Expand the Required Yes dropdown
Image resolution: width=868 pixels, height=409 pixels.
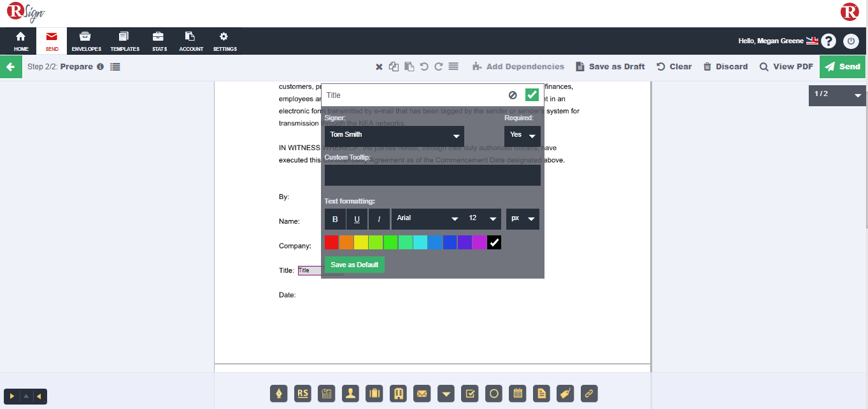[x=522, y=135]
